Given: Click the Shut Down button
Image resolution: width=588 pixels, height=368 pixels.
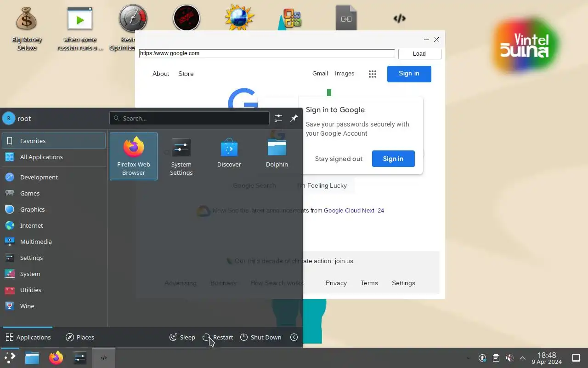Looking at the screenshot, I should pos(260,337).
